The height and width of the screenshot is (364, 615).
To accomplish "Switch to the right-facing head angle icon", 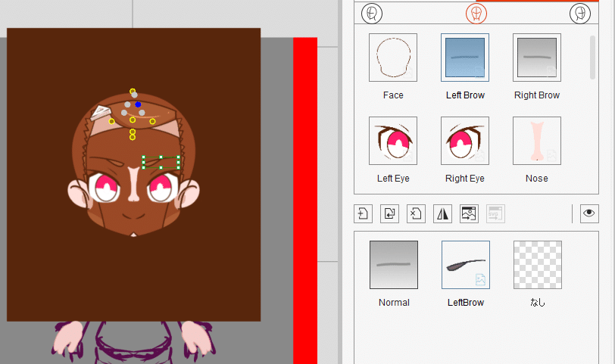I will click(x=580, y=14).
